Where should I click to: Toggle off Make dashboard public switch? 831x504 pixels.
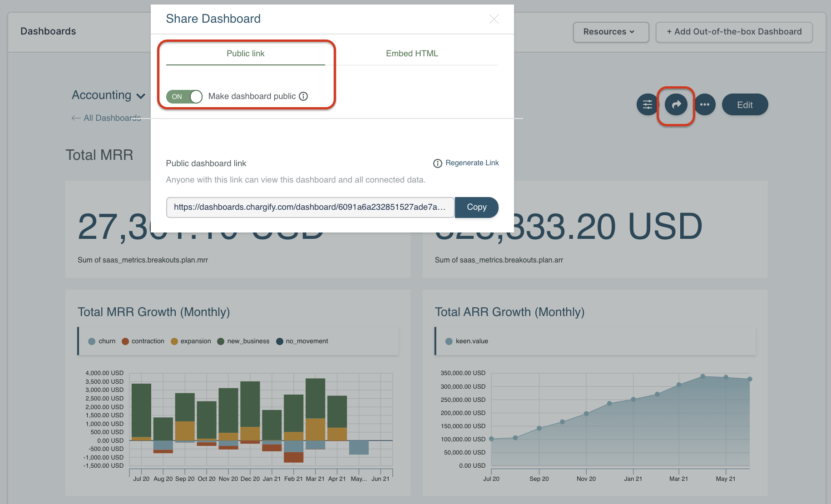[x=184, y=97]
